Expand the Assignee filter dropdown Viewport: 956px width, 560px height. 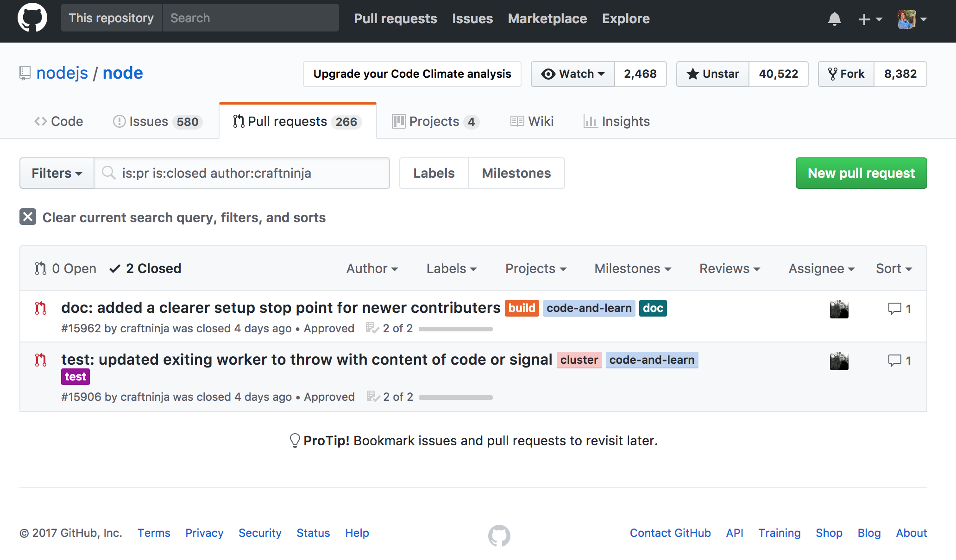[x=822, y=268]
